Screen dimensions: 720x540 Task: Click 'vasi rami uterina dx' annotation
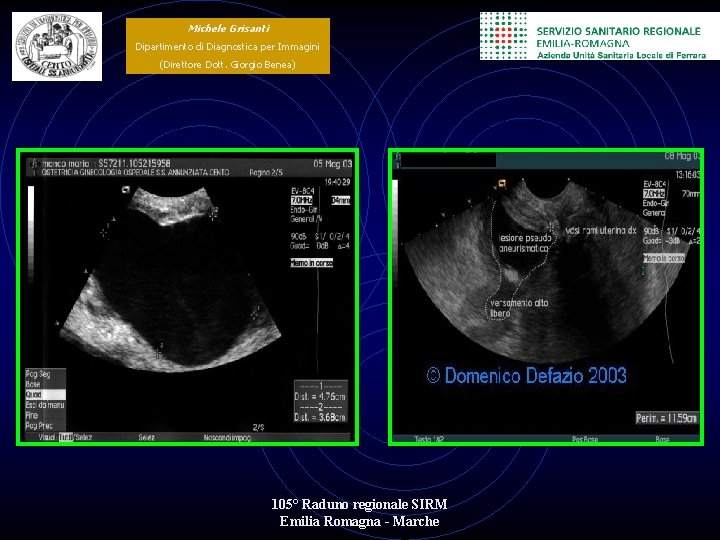pyautogui.click(x=601, y=231)
